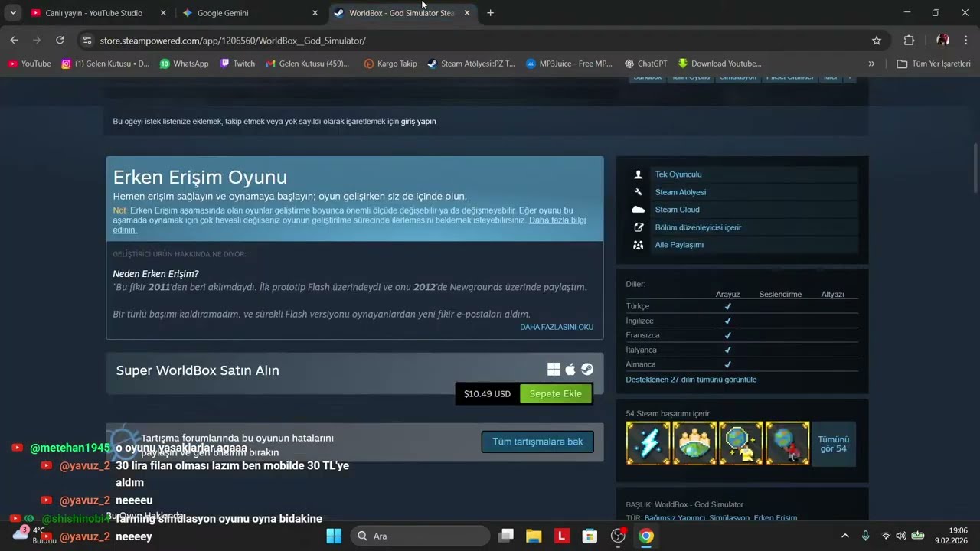Close the YouTube Studio tab

(x=163, y=13)
